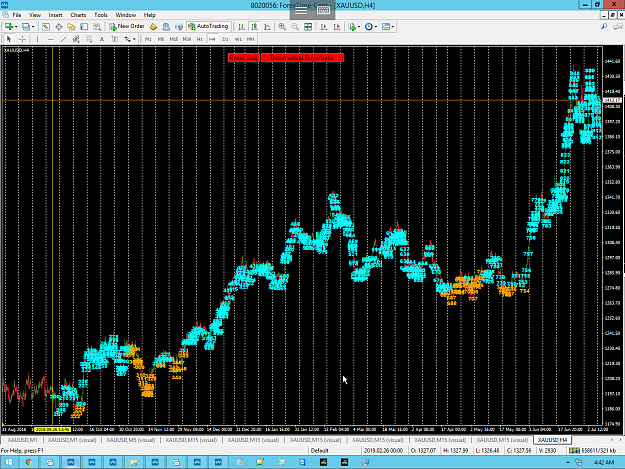Click the search magnifier icon
Screen dimensions: 625x469
point(604,27)
